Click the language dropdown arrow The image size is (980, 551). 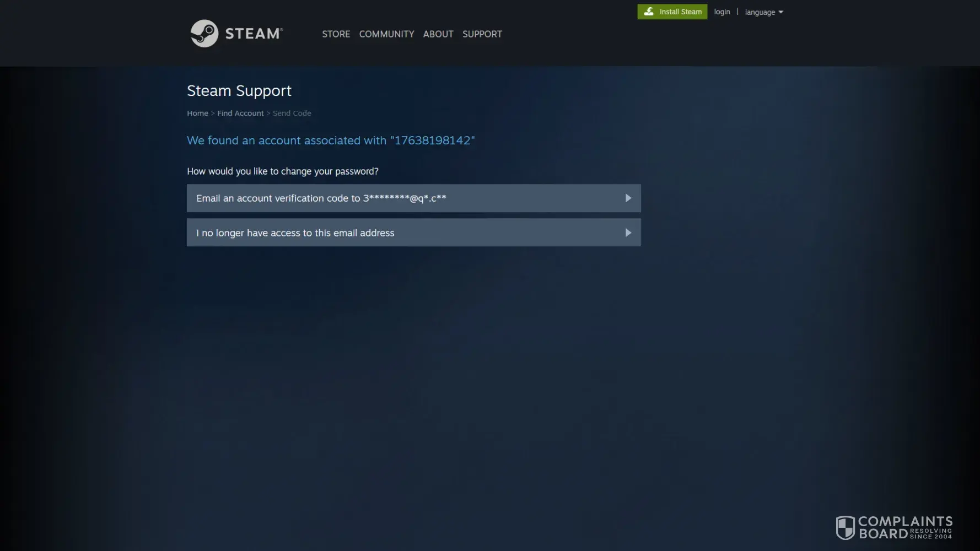780,12
